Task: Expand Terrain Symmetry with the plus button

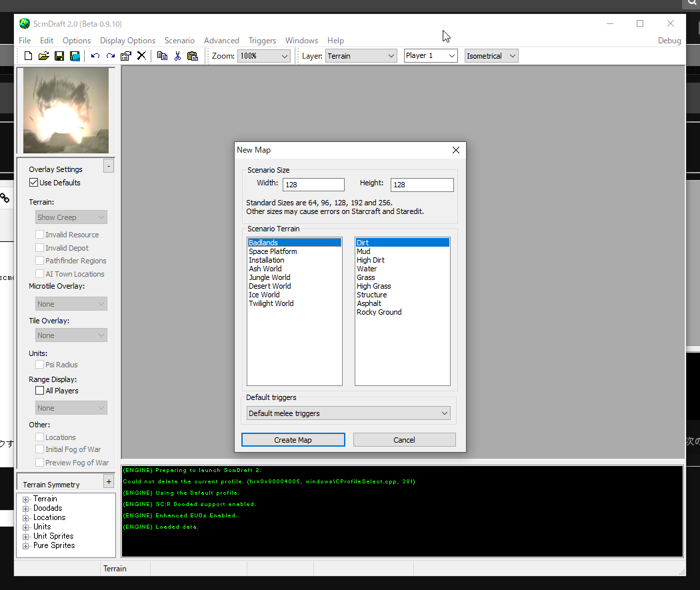Action: pyautogui.click(x=109, y=481)
